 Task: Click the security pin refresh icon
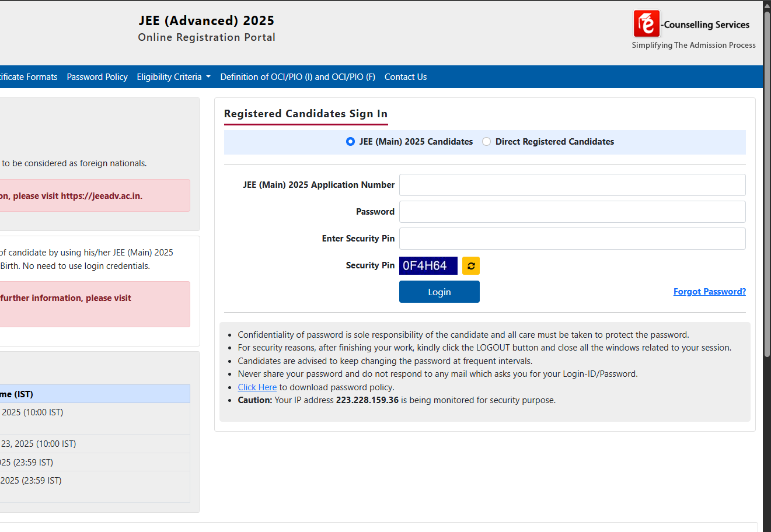coord(471,265)
